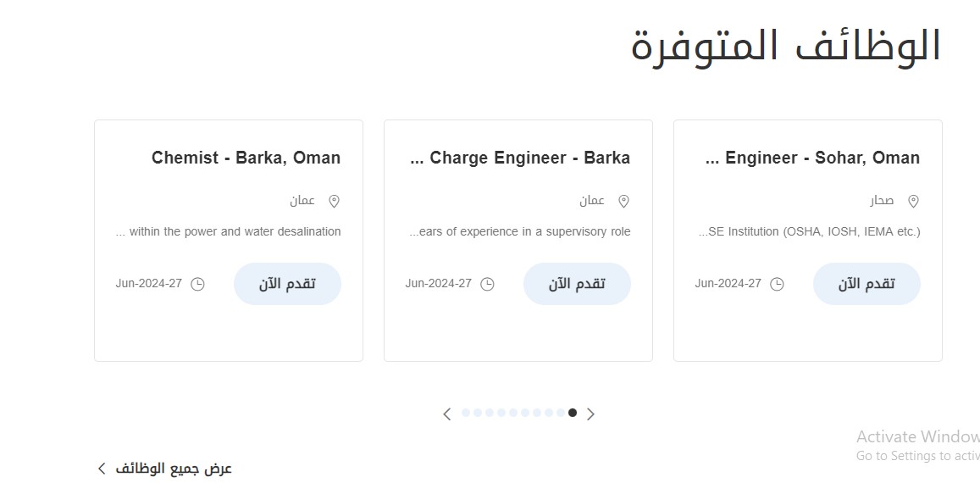Apply now for Engineer - Sohar job
Screen dimensions: 980x483
[866, 284]
